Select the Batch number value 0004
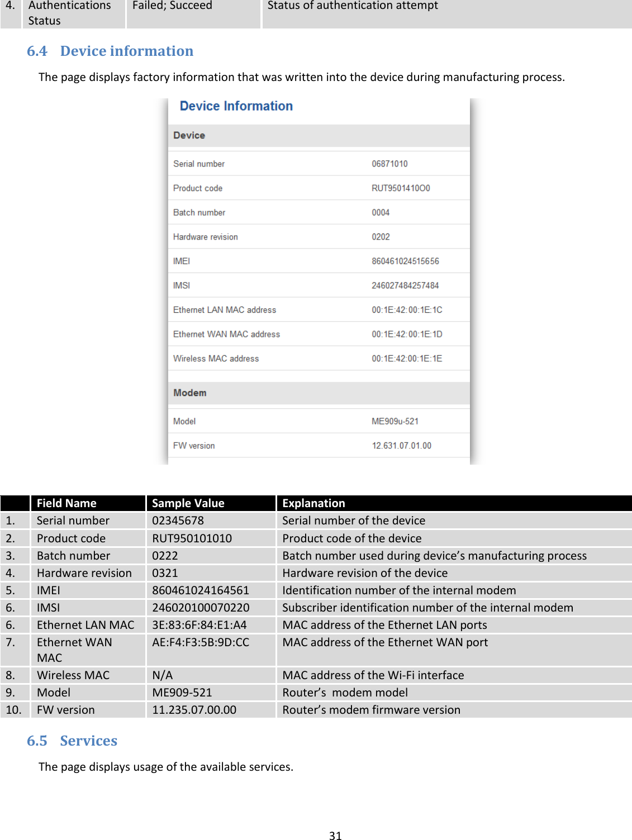This screenshot has height=840, width=632. (381, 212)
